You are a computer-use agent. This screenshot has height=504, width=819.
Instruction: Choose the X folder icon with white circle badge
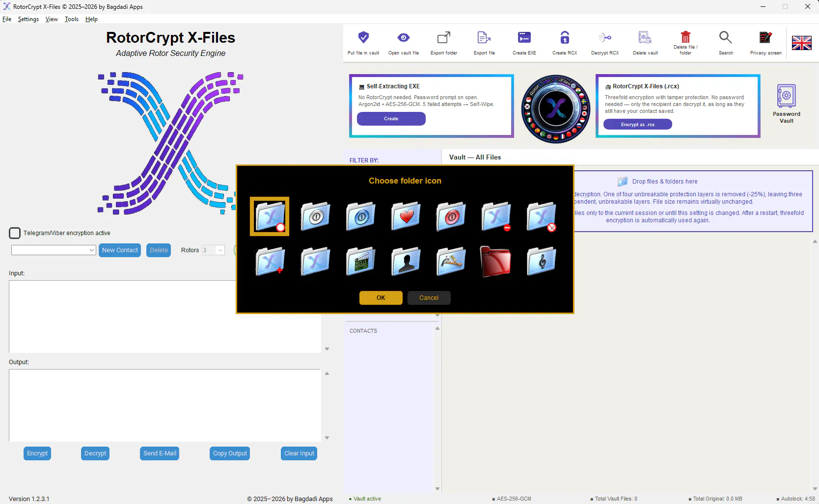tap(270, 216)
